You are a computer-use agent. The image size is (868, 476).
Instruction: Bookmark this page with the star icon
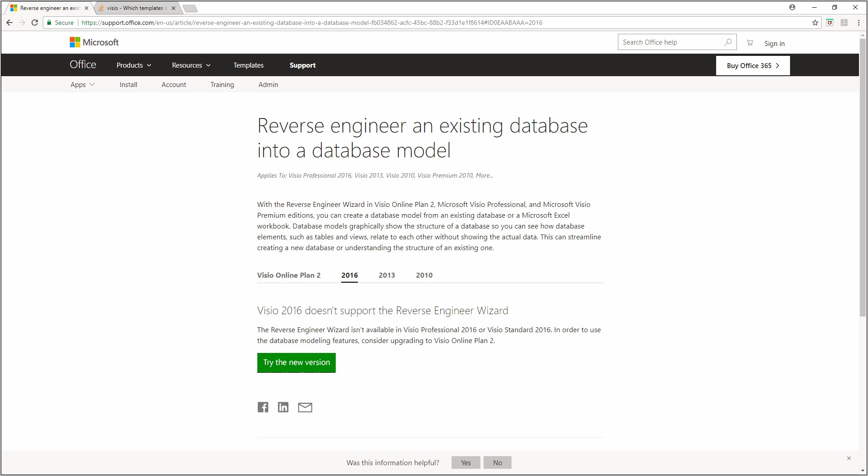[815, 23]
